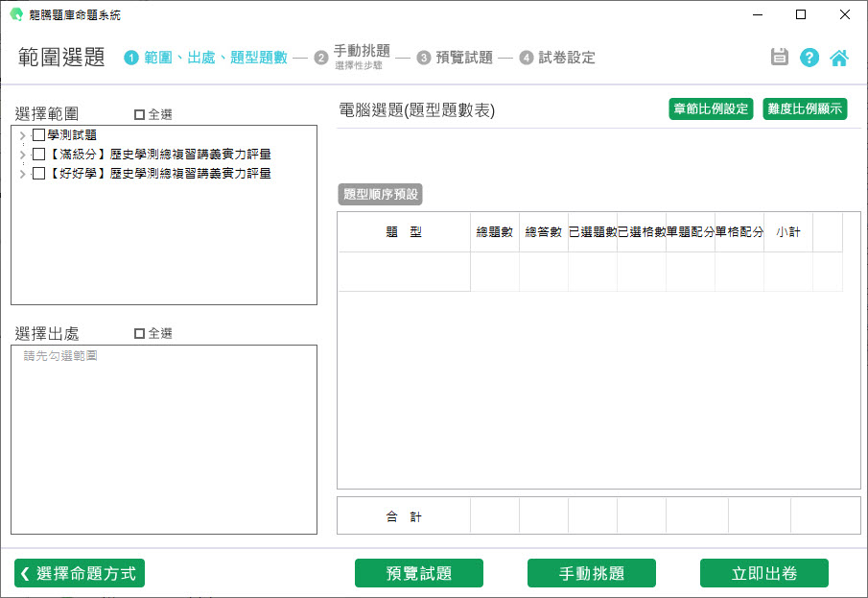Image resolution: width=868 pixels, height=598 pixels.
Task: Open 章節比例設定 settings
Action: point(711,108)
